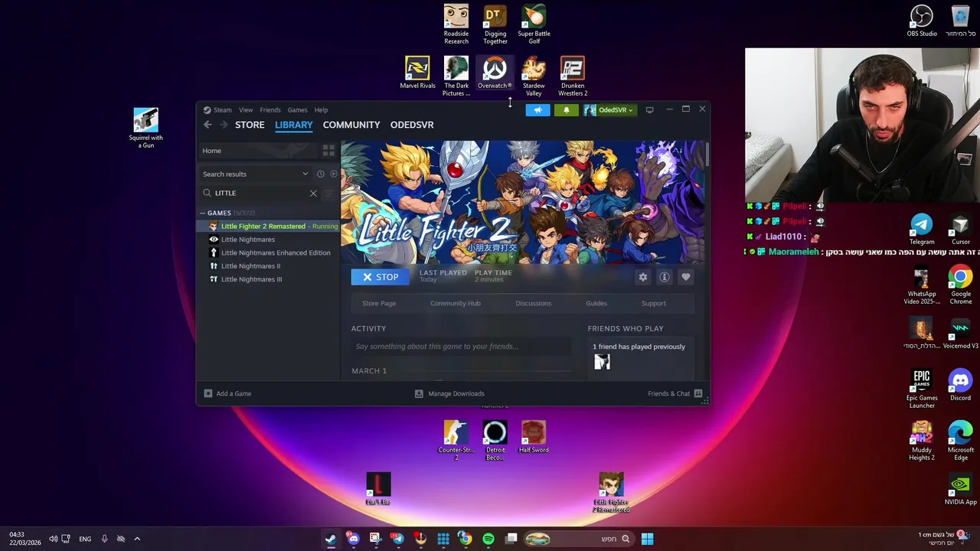Click the Steam back navigation arrow

pyautogui.click(x=207, y=125)
